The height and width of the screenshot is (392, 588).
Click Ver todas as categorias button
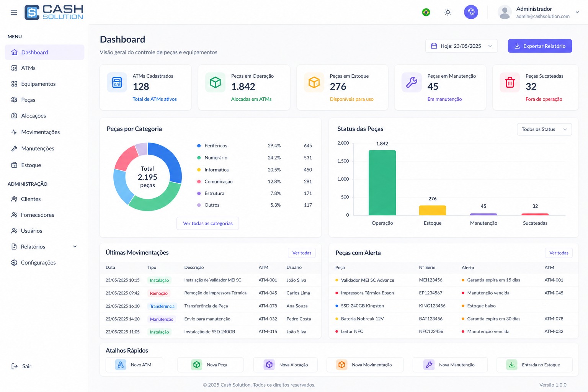pyautogui.click(x=207, y=224)
